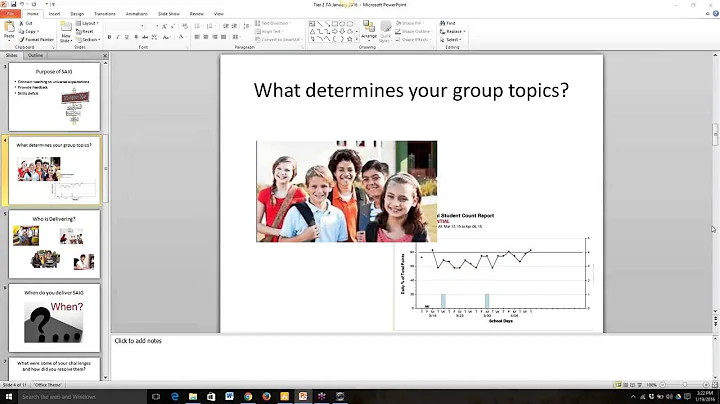The image size is (720, 404).
Task: Toggle Text Shadow formatting
Action: 136,37
